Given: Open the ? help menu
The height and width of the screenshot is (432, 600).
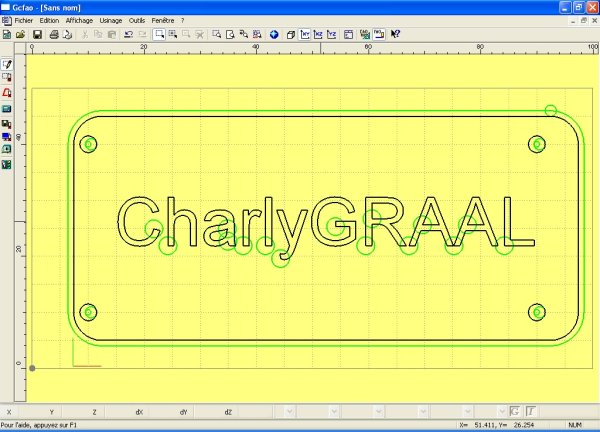Looking at the screenshot, I should tap(183, 21).
